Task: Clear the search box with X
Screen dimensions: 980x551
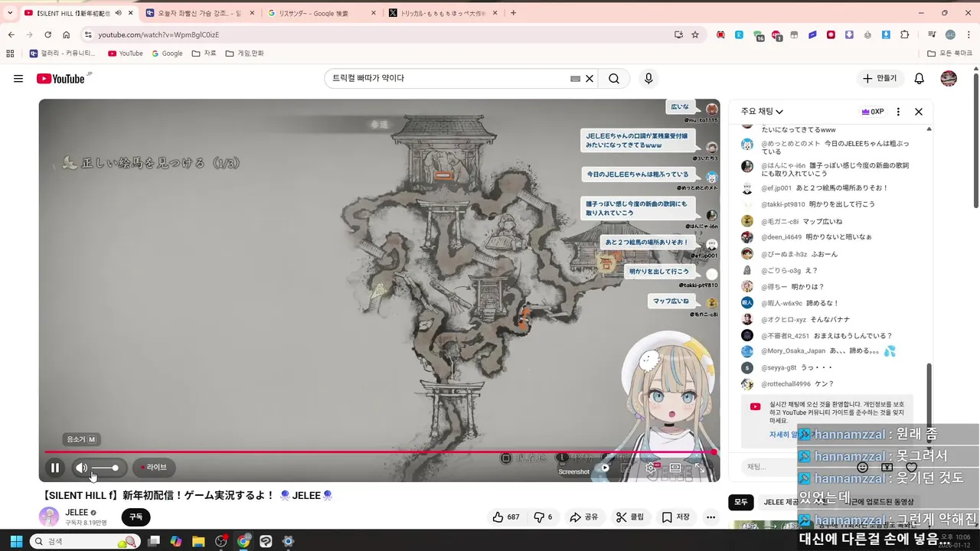Action: (x=590, y=79)
